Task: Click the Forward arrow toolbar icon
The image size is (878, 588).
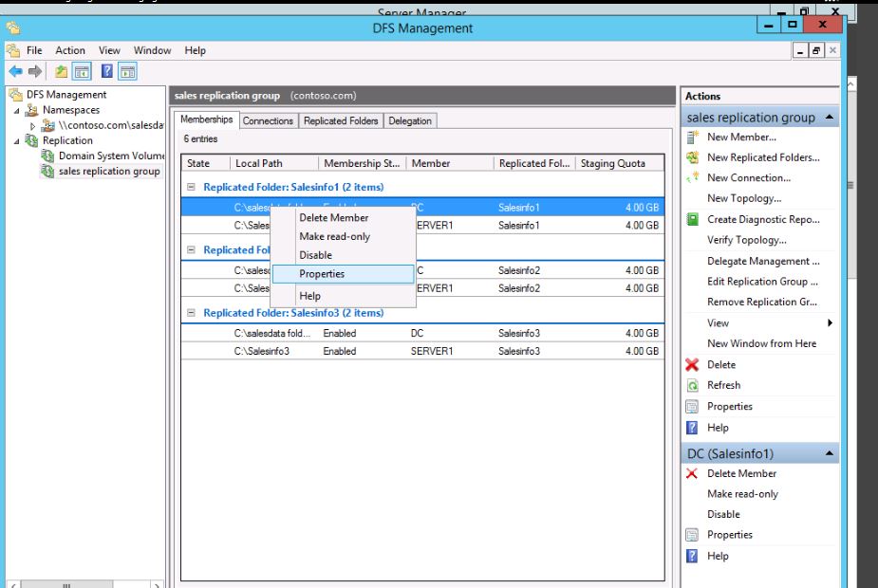Action: pos(35,71)
